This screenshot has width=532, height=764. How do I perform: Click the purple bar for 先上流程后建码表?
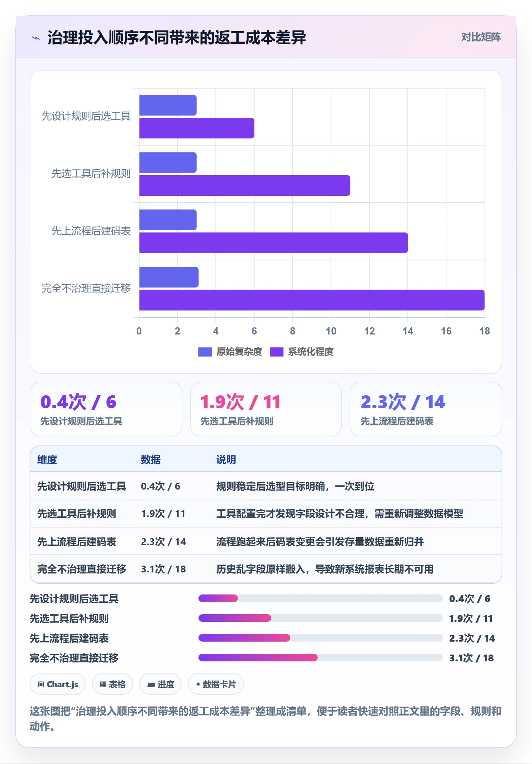(274, 243)
